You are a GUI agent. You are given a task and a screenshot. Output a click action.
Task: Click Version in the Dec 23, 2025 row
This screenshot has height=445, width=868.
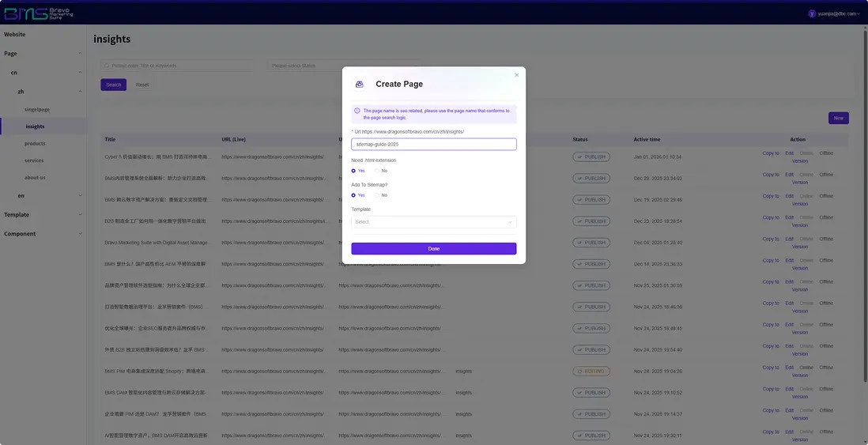[800, 225]
